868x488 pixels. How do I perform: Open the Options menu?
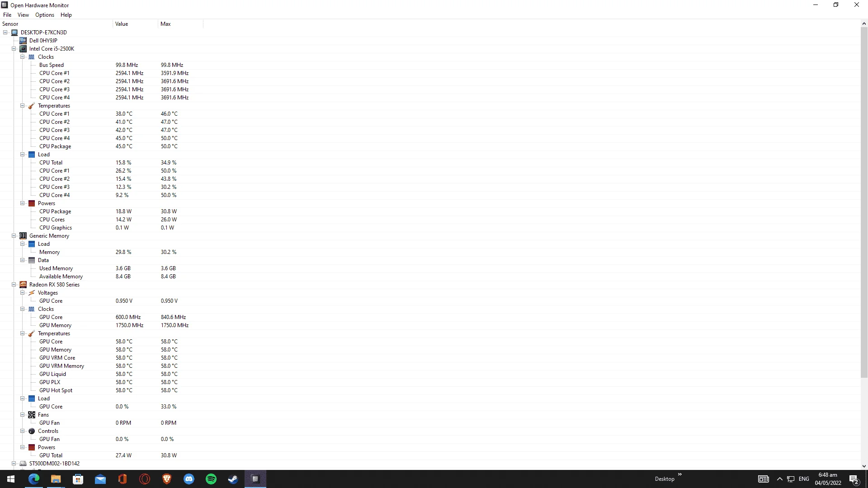pos(45,15)
